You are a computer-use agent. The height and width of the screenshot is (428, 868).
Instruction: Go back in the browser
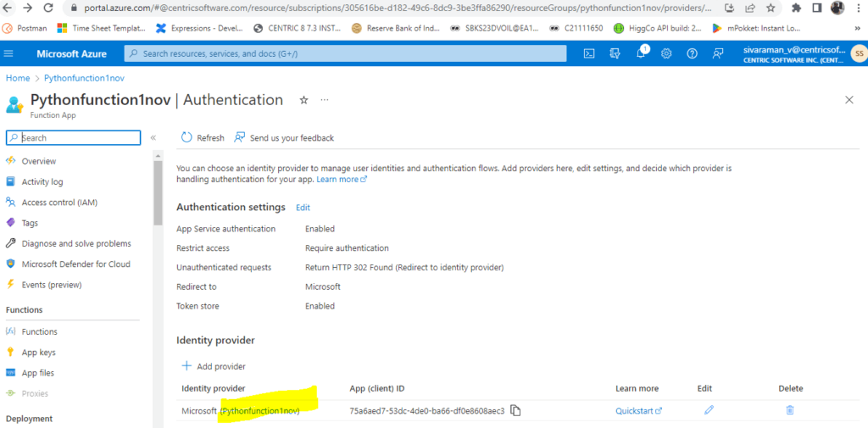coord(8,8)
